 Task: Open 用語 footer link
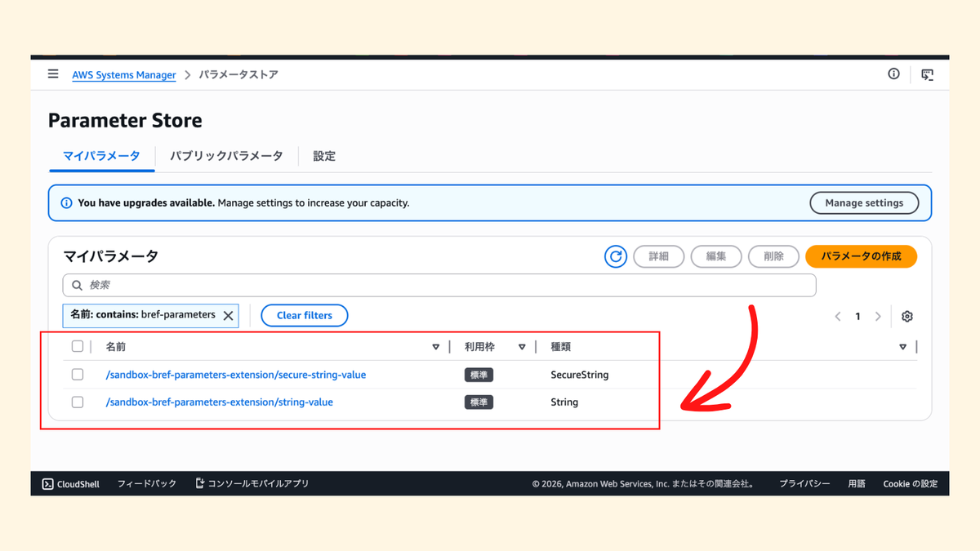pos(857,484)
